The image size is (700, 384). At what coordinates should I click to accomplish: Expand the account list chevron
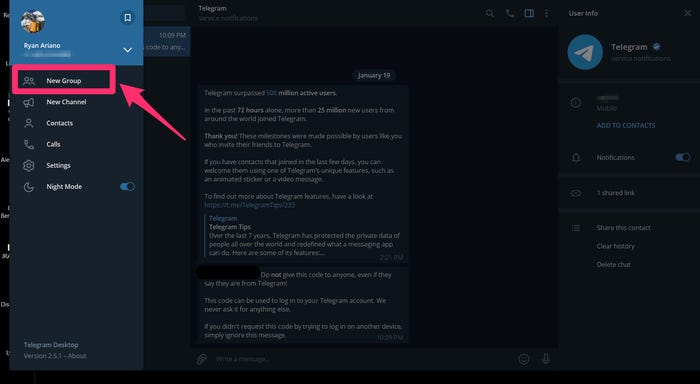(x=127, y=50)
